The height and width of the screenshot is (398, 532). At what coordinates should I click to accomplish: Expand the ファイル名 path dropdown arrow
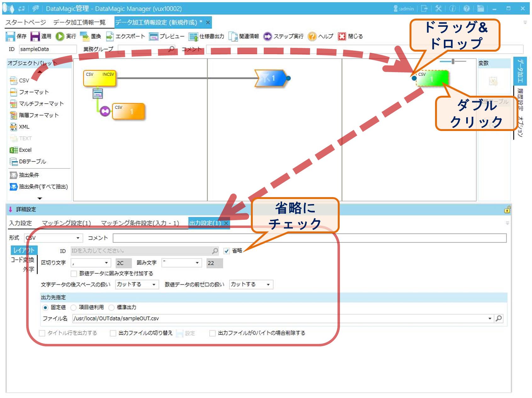pyautogui.click(x=490, y=319)
